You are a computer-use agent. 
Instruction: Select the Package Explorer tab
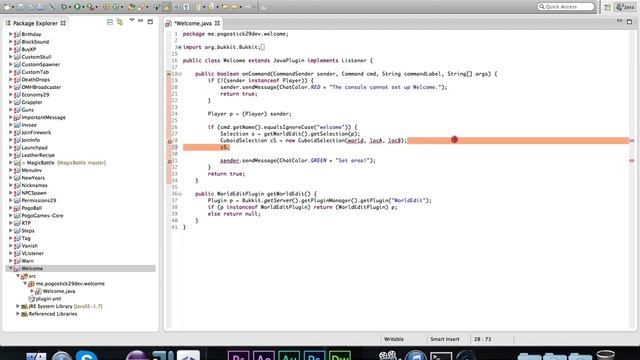(36, 23)
